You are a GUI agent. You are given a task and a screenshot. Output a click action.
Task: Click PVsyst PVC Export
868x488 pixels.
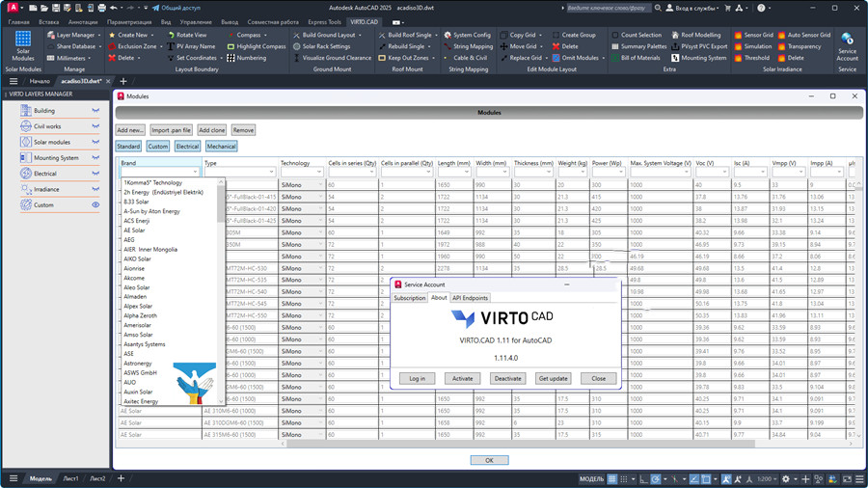[x=699, y=46]
